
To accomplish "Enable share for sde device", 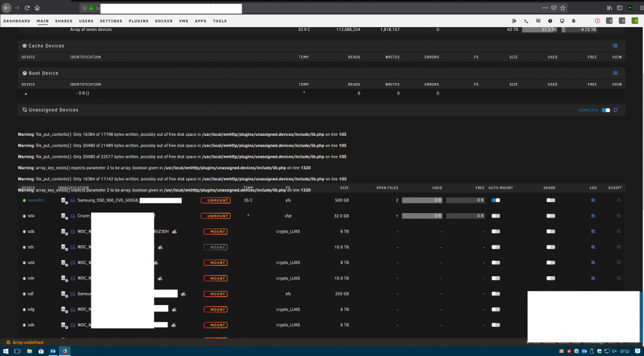I will click(551, 278).
